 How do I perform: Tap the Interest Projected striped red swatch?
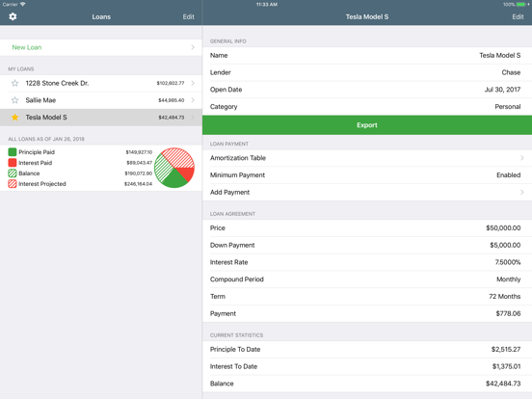tap(13, 184)
